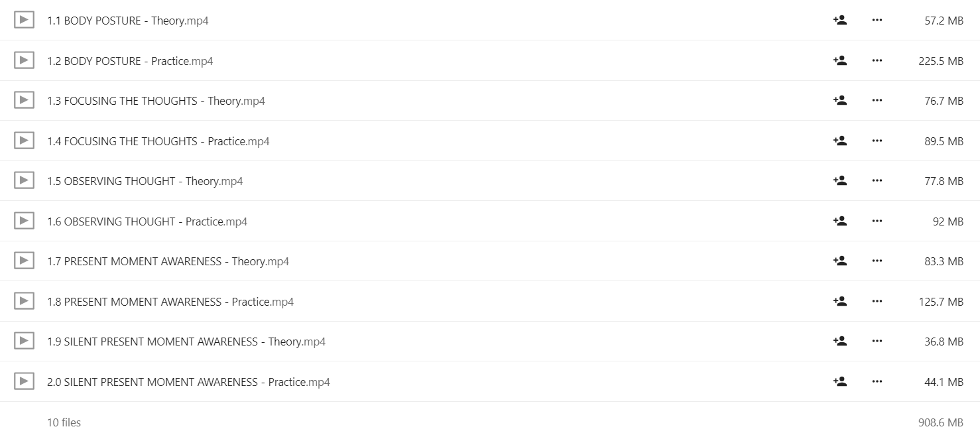980x441 pixels.
Task: Share the 1.7 PRESENT MOMENT AWARENESS Theory file
Action: (840, 261)
